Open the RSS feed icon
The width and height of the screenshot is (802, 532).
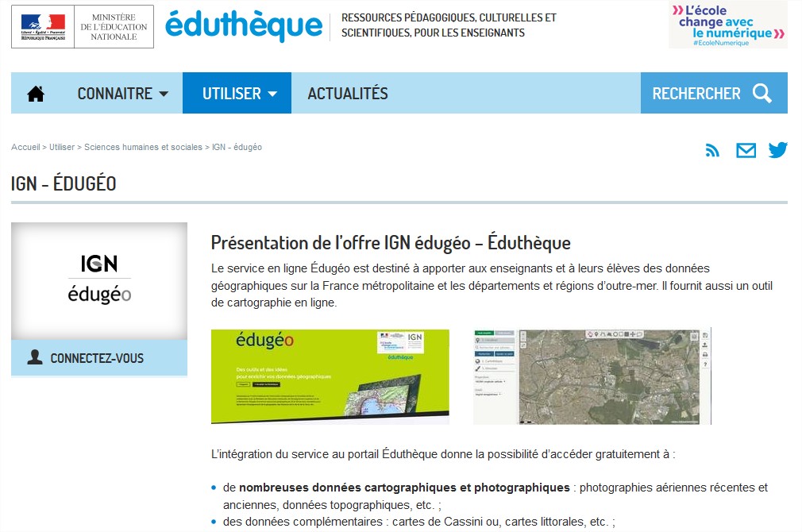(712, 150)
